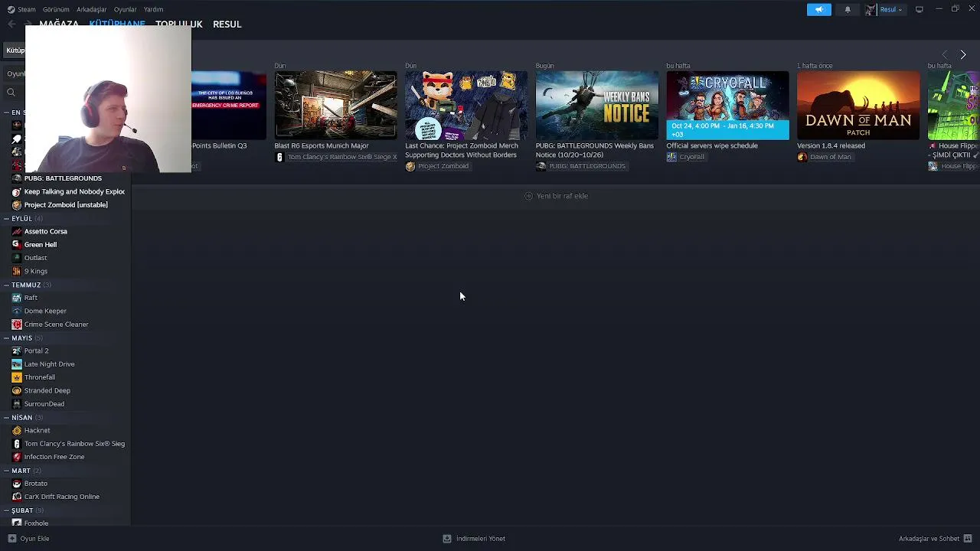Open the Arkadaşlar menu
Screen dimensions: 980x551
pyautogui.click(x=91, y=9)
